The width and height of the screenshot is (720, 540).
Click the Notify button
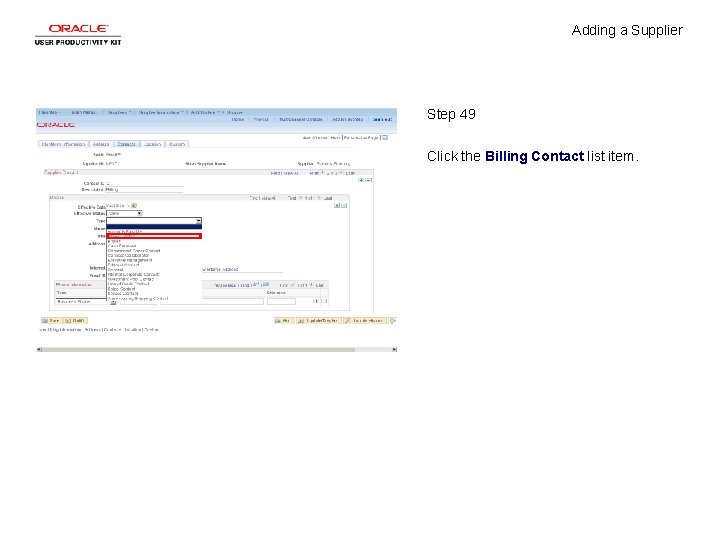[75, 321]
